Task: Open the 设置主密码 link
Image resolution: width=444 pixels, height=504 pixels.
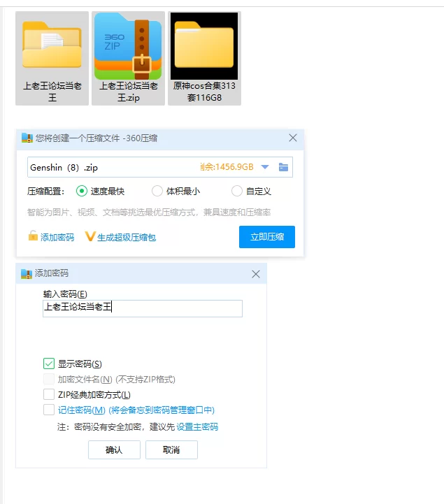Action: pos(197,427)
